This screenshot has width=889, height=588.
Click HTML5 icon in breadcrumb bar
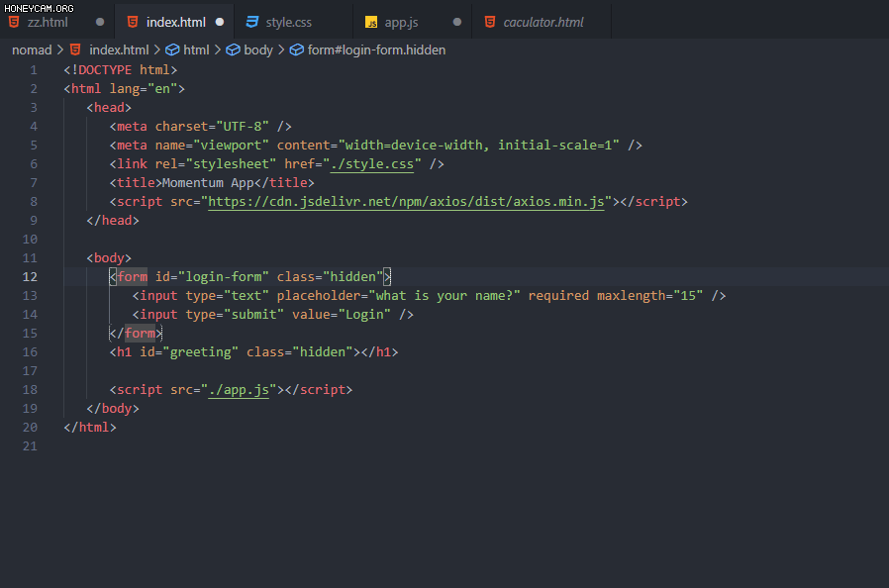tap(75, 49)
